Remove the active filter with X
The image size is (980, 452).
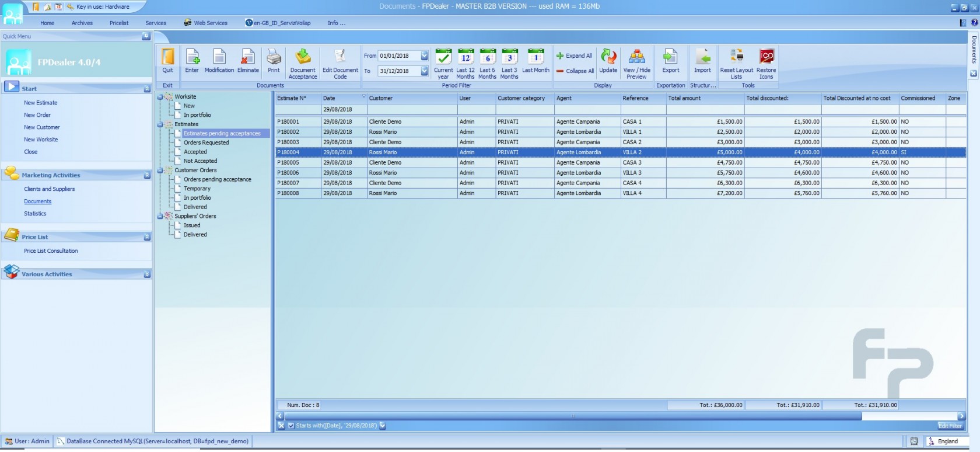click(281, 426)
